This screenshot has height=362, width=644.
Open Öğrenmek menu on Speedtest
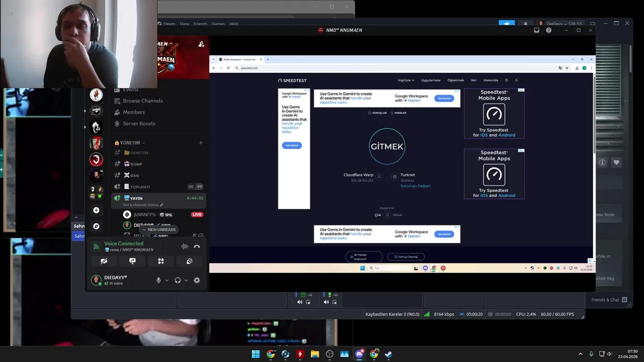(456, 80)
